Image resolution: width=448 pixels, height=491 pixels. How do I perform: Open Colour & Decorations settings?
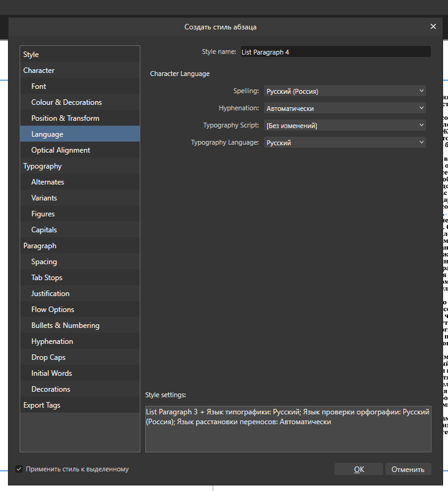(x=66, y=102)
